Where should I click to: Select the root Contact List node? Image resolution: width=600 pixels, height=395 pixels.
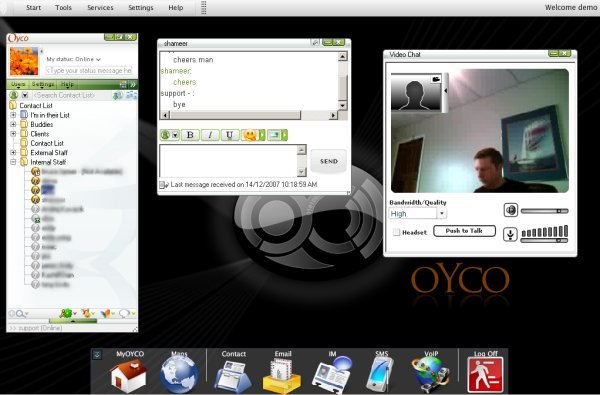coord(36,105)
